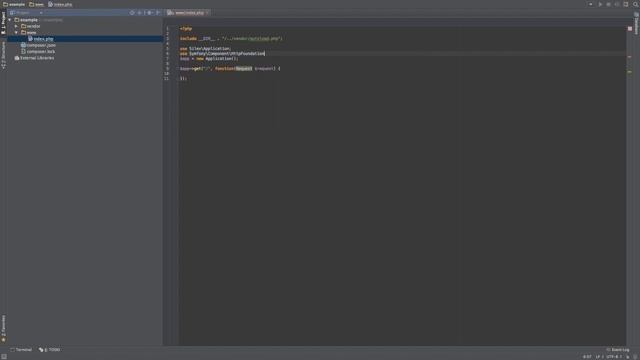Open the Favorites tool window side tab
The width and height of the screenshot is (640, 360).
click(3, 328)
